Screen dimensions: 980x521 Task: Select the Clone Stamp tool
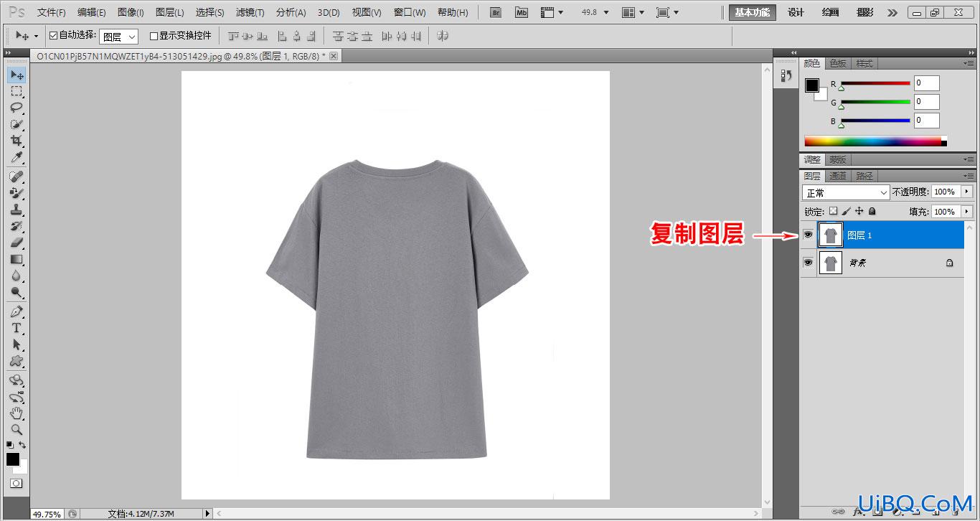click(17, 210)
